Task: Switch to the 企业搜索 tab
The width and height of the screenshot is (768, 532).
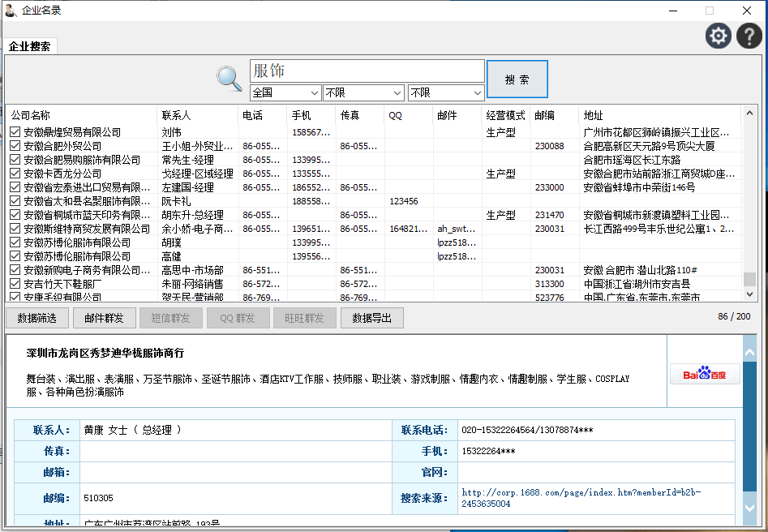Action: click(29, 46)
